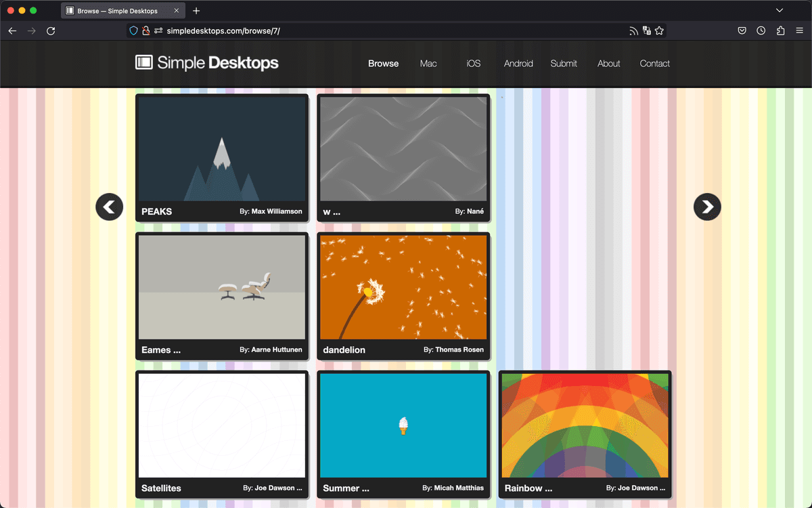Go back using the browser back arrow
The width and height of the screenshot is (812, 508).
tap(12, 30)
